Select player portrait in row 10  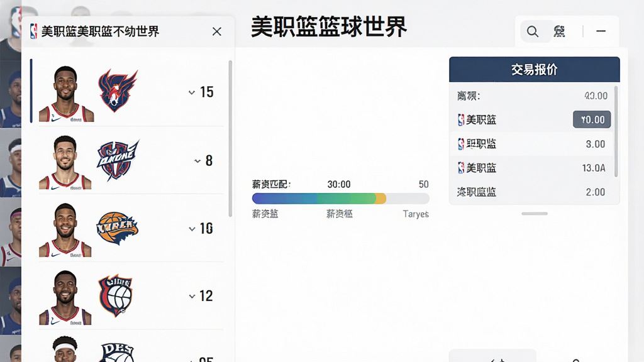click(x=65, y=230)
